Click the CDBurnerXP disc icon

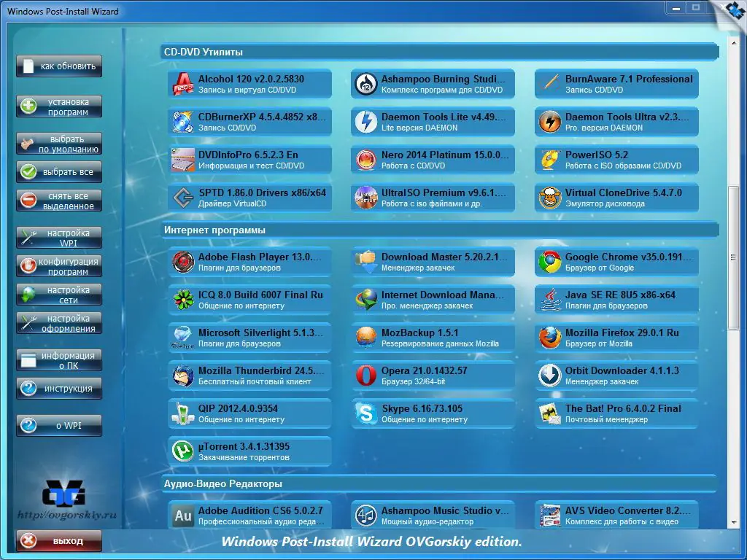tap(183, 122)
